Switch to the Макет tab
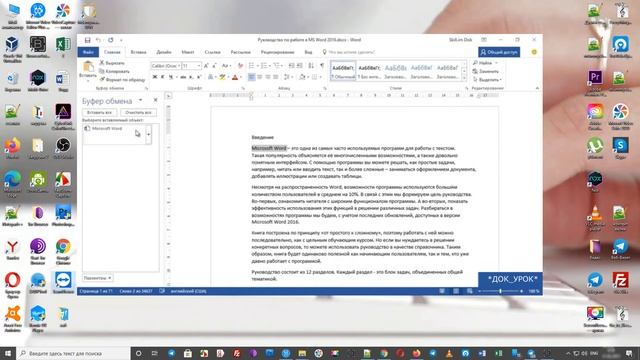The width and height of the screenshot is (640, 360). click(188, 52)
